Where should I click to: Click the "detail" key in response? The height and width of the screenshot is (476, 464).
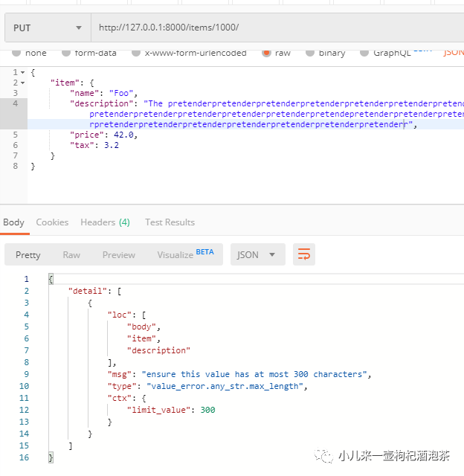coord(88,291)
